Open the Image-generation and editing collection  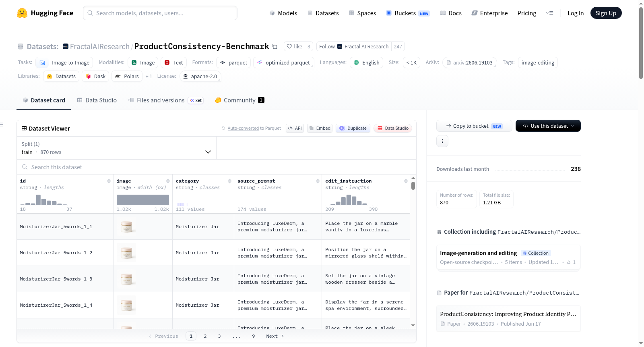508,258
